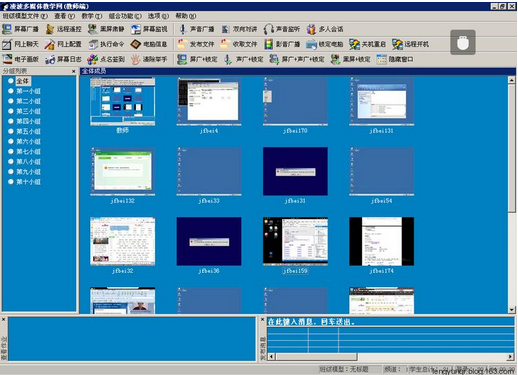Start 点名签到 roll call sign-in
This screenshot has height=375, width=518.
click(x=106, y=59)
